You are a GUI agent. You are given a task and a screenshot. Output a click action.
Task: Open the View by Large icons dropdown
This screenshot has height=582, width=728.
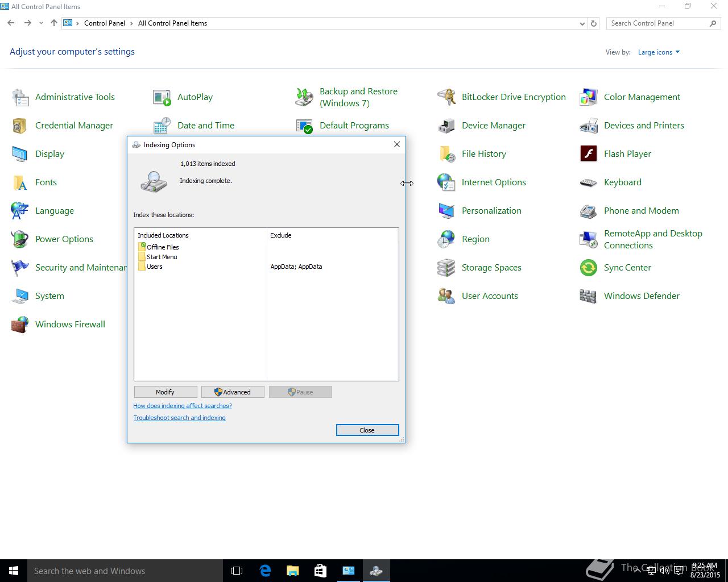(659, 52)
